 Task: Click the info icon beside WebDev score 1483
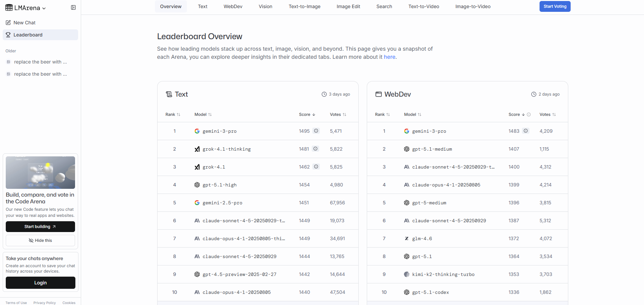coord(526,131)
